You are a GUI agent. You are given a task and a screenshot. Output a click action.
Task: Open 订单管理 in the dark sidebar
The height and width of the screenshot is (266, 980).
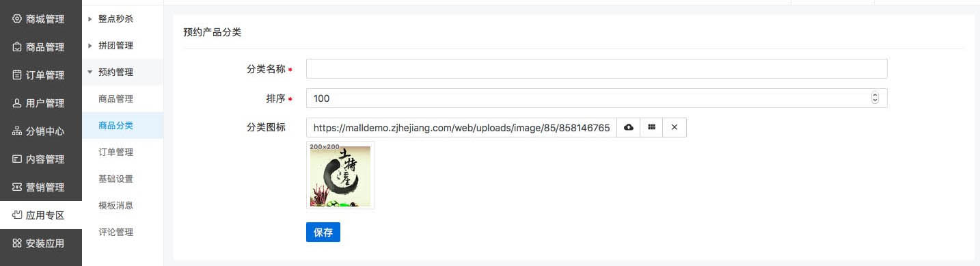point(41,75)
